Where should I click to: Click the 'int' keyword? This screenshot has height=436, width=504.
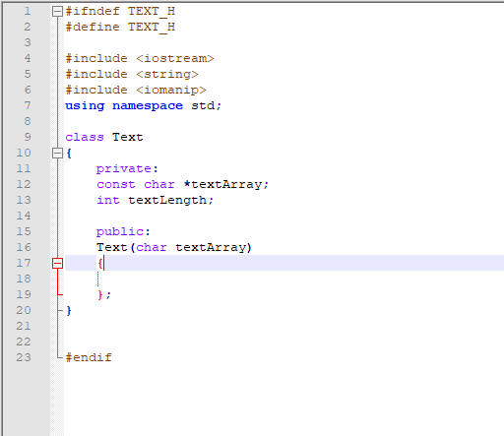click(108, 200)
